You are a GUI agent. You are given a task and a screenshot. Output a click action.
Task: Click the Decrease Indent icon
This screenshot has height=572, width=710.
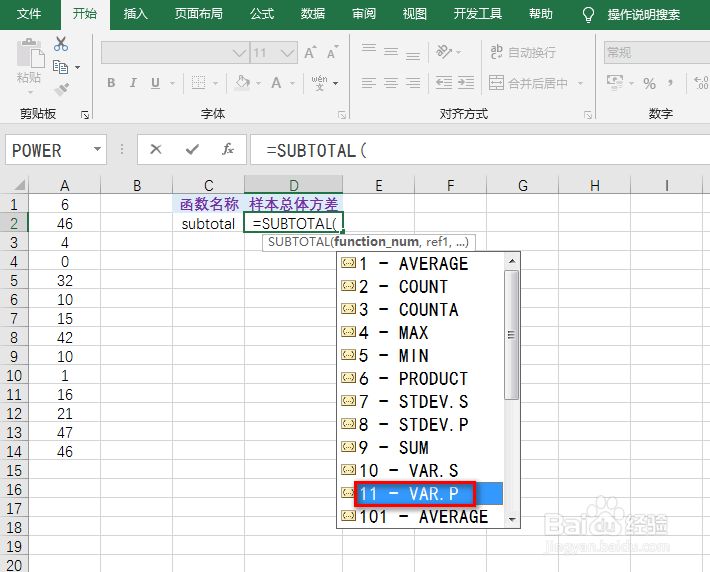pyautogui.click(x=444, y=83)
